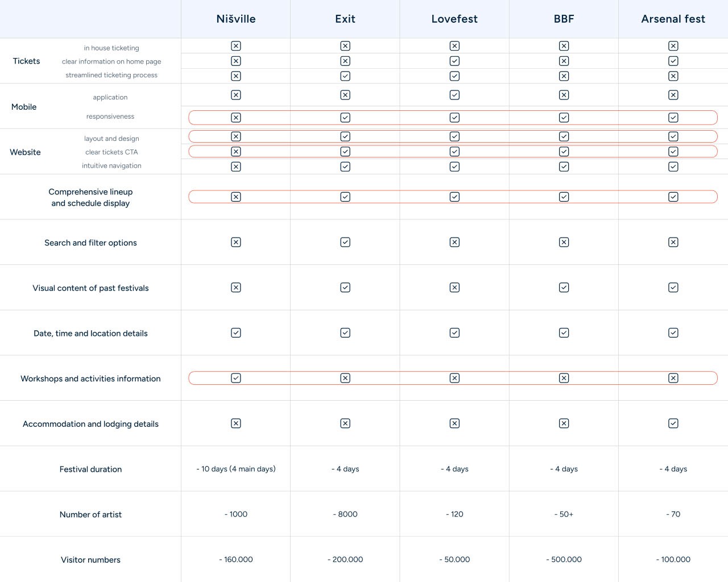Click the 'in house ticketing' label
Viewport: 728px width, 582px height.
click(x=111, y=48)
